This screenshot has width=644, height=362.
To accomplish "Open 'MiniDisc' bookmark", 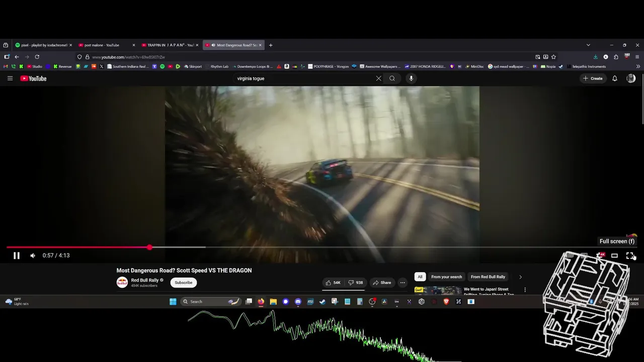I will pos(474,66).
